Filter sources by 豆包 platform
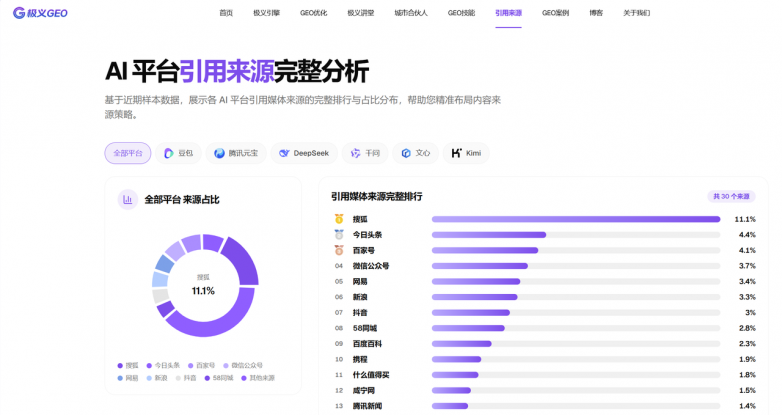The image size is (782, 415). [x=179, y=153]
